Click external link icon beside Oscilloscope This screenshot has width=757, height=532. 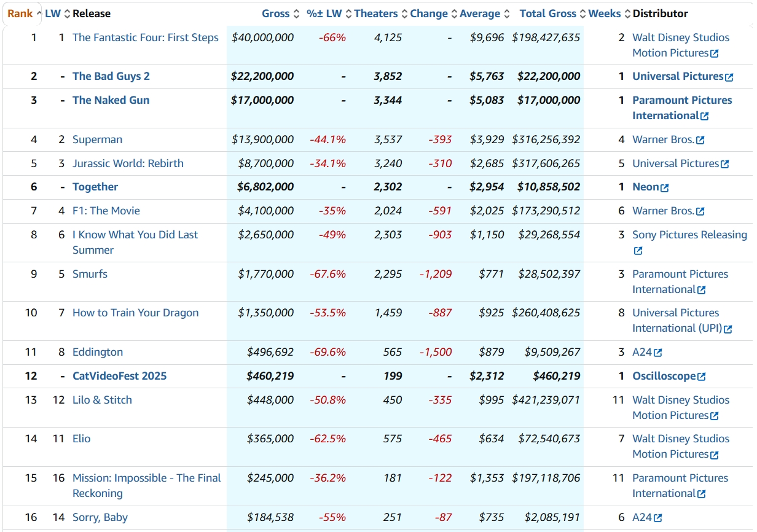click(x=701, y=377)
